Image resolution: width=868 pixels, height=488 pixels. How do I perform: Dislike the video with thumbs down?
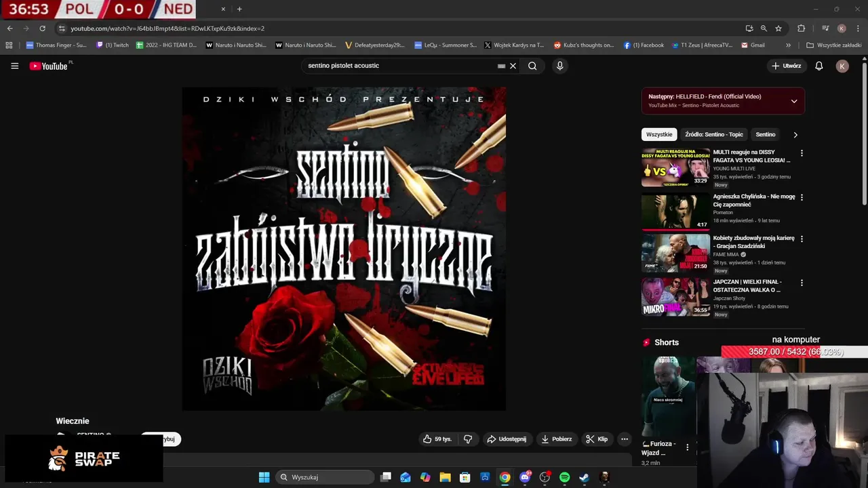click(468, 439)
